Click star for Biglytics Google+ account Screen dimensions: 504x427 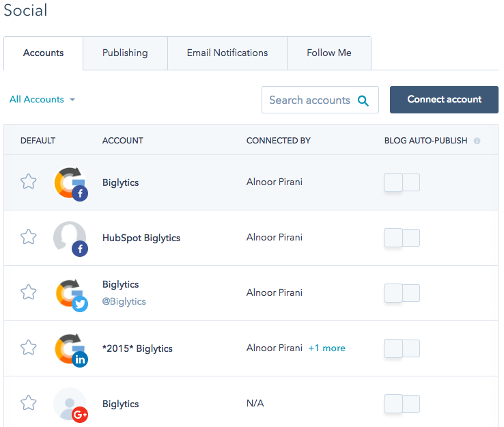(x=28, y=403)
